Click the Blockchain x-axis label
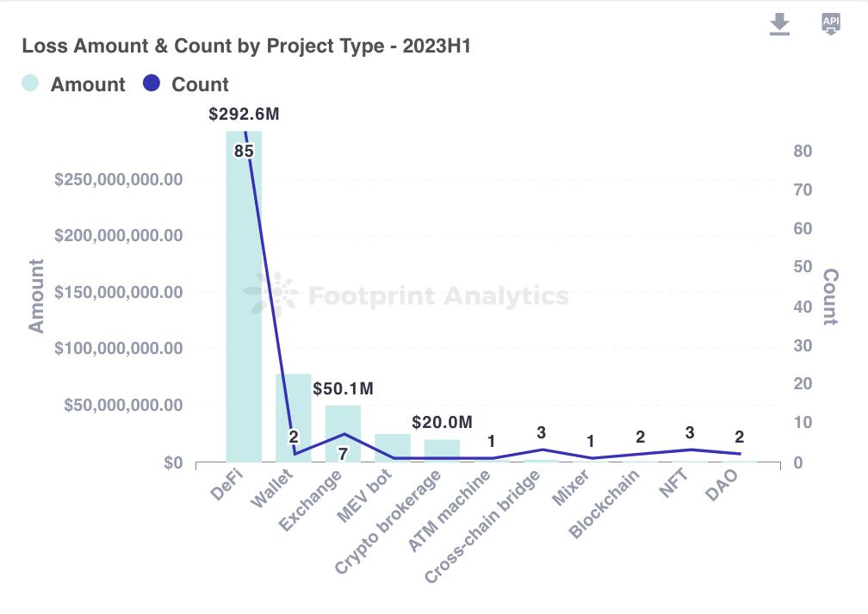Image resolution: width=868 pixels, height=614 pixels. [x=604, y=503]
